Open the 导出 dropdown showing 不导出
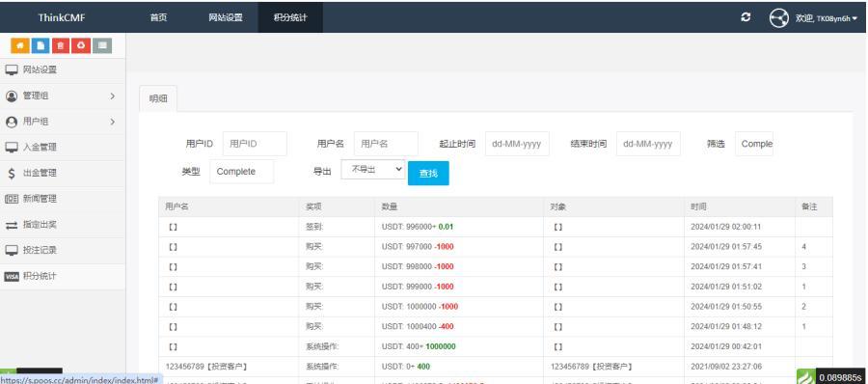Screen dimensions: 868x384 [x=373, y=170]
